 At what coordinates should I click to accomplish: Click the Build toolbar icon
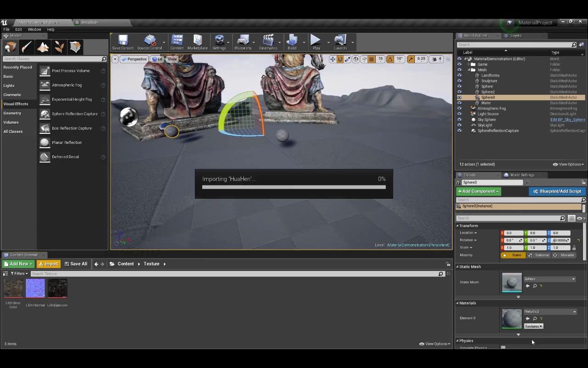(x=292, y=42)
